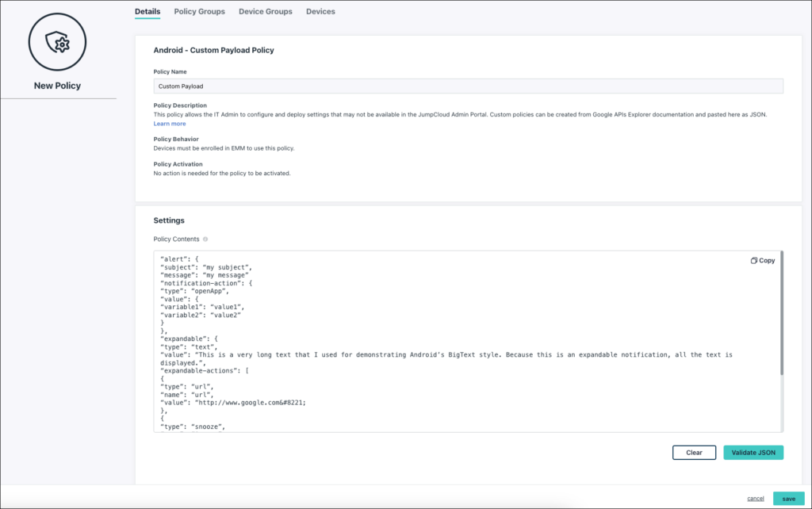Return to the Details tab
Image resolution: width=812 pixels, height=509 pixels.
coord(147,11)
